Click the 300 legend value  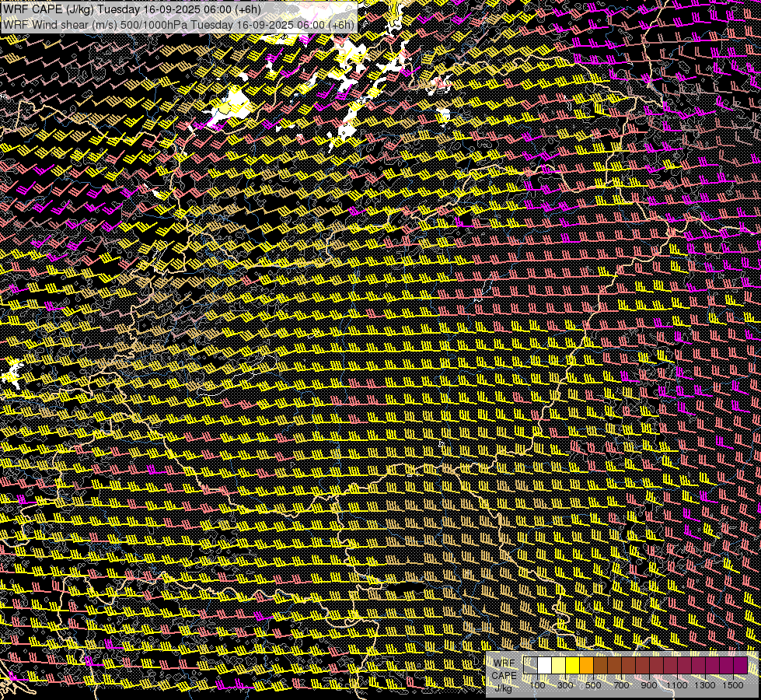pos(565,685)
